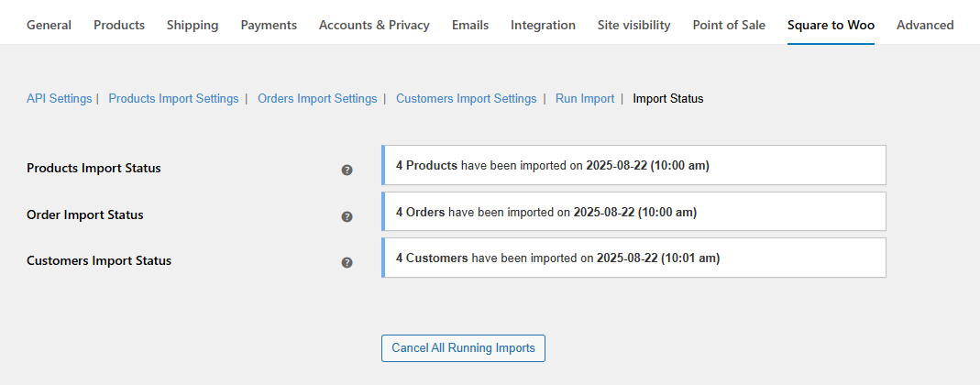
Task: Select the Square to Woo tab
Action: pos(831,25)
